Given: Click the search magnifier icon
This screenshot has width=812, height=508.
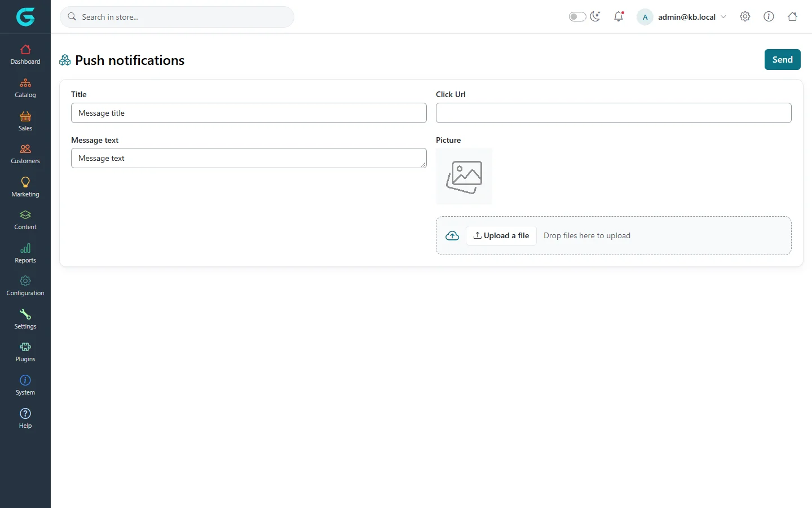Looking at the screenshot, I should click(72, 17).
